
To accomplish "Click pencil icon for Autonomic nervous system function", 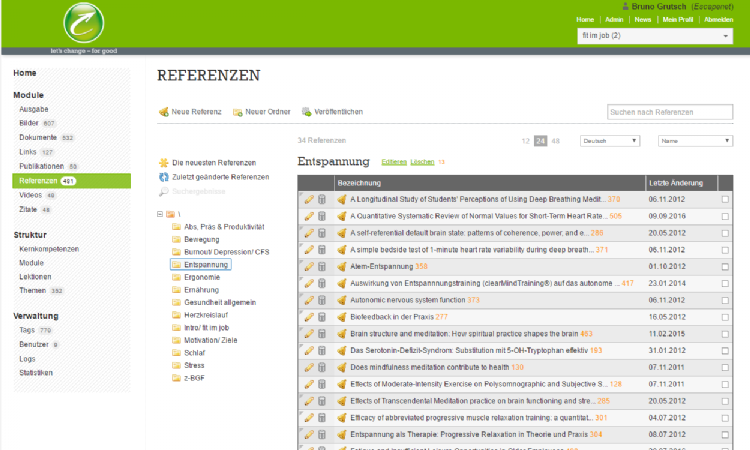I will (x=309, y=300).
